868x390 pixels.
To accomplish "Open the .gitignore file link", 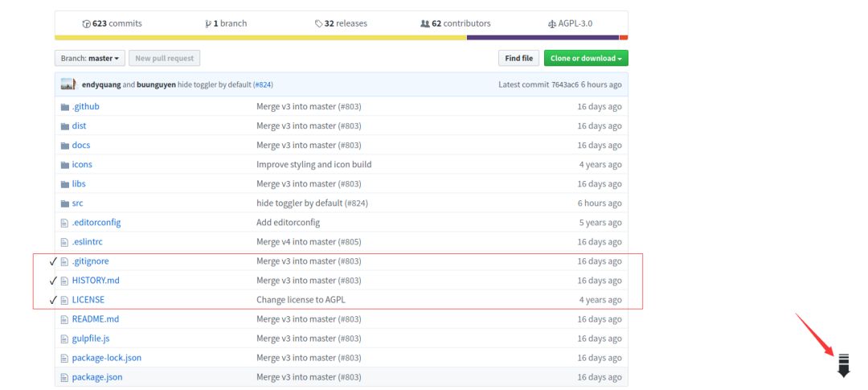I will tap(90, 261).
